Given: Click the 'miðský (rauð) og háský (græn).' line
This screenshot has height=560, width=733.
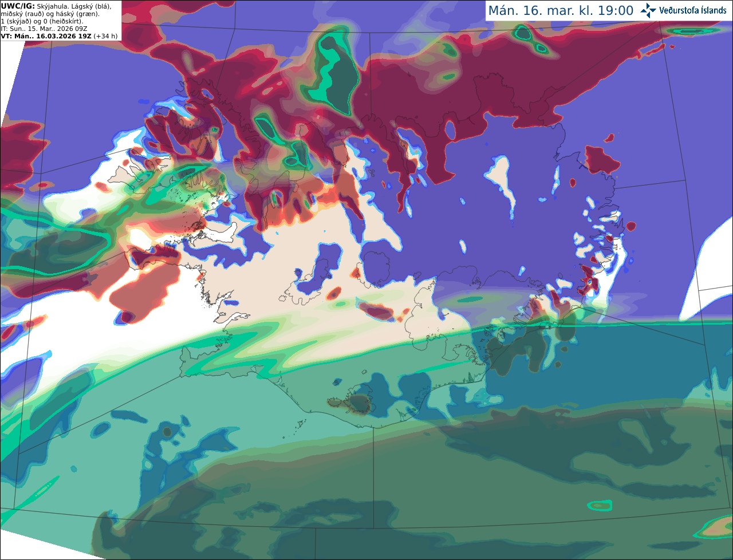Looking at the screenshot, I should click(50, 14).
